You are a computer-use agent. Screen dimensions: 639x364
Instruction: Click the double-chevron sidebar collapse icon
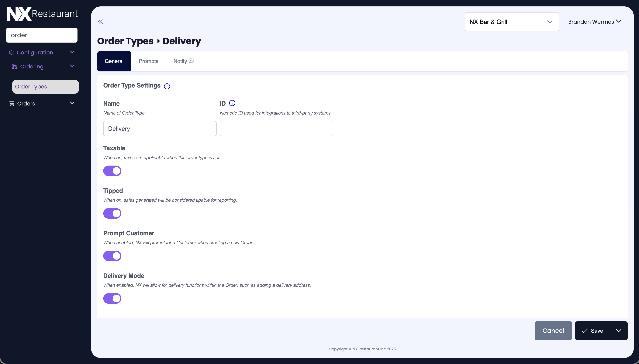pos(101,22)
